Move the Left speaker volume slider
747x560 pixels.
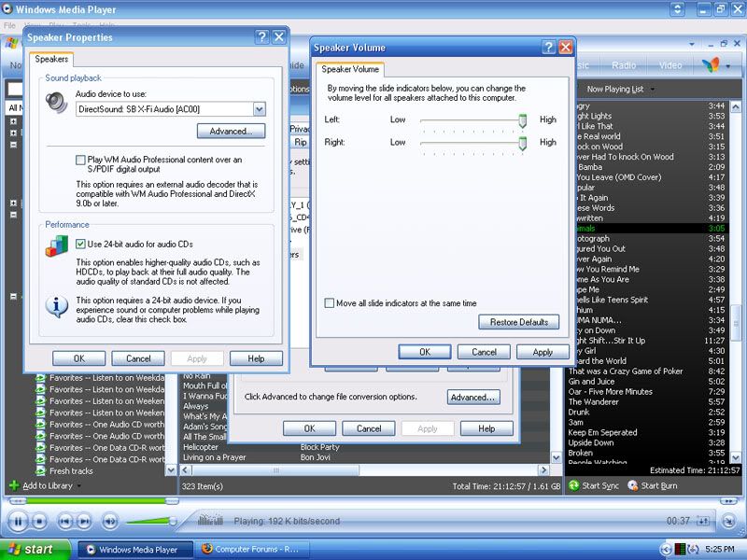click(x=523, y=120)
